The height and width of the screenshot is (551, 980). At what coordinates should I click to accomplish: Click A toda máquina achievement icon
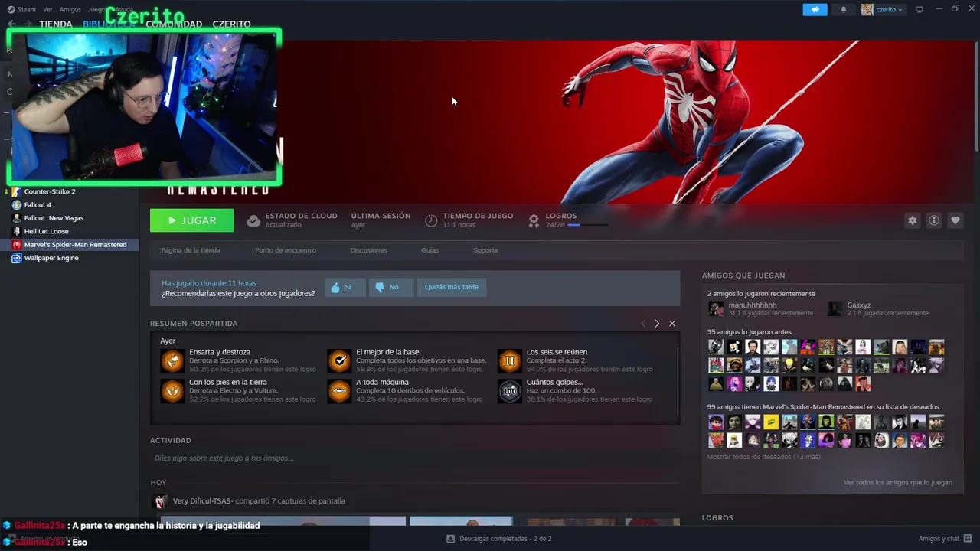click(x=339, y=390)
